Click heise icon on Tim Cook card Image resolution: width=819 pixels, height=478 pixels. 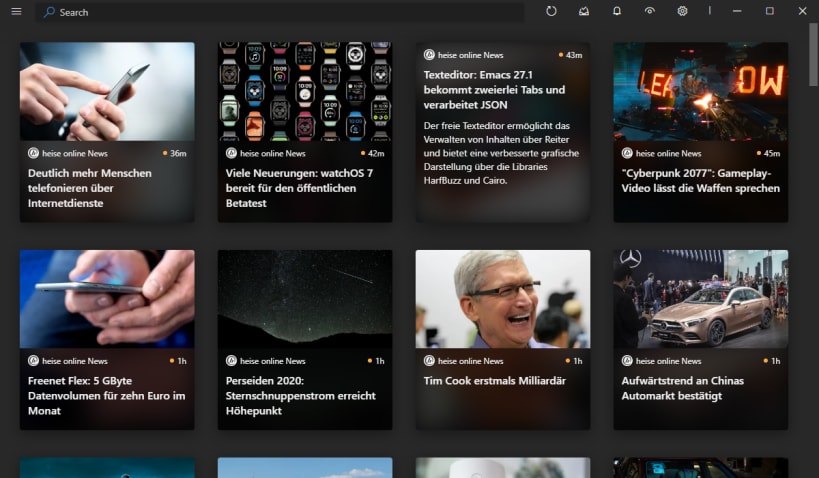429,360
